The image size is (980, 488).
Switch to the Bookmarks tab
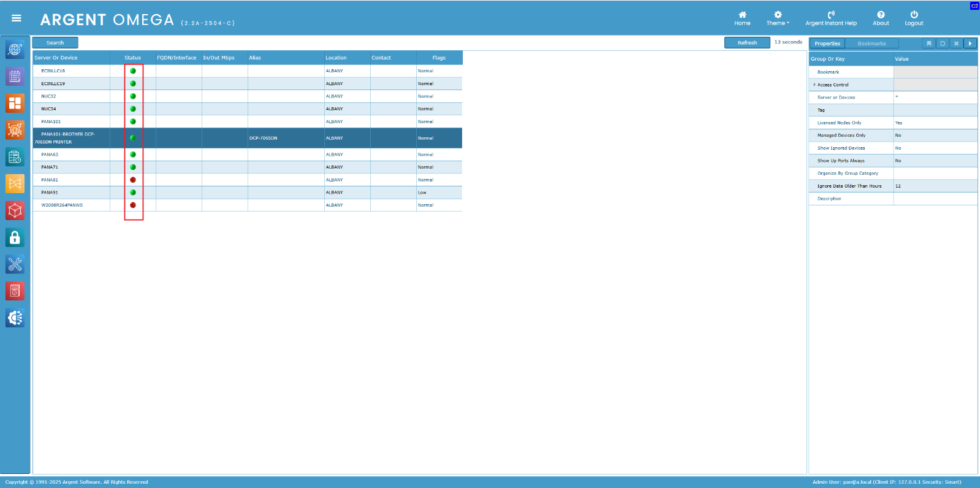[872, 44]
